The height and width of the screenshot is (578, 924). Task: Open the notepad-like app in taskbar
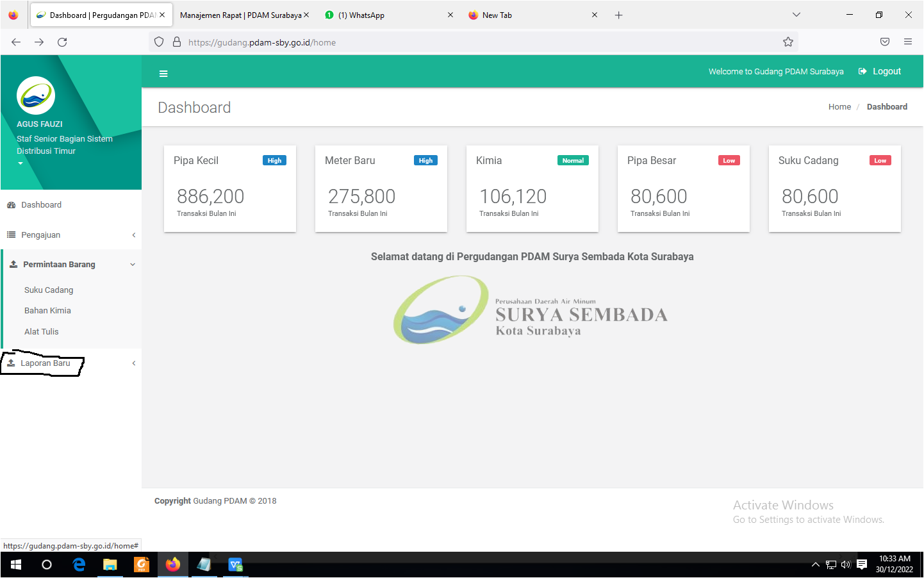pos(204,565)
